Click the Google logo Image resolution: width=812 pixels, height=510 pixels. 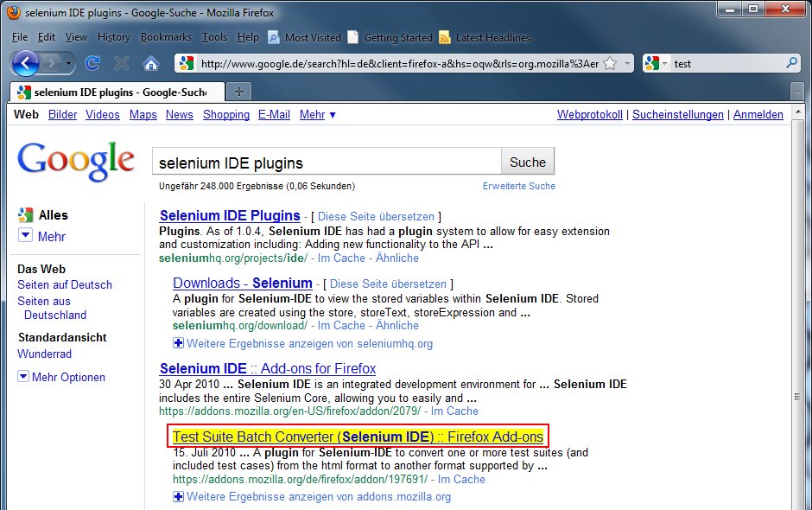76,161
